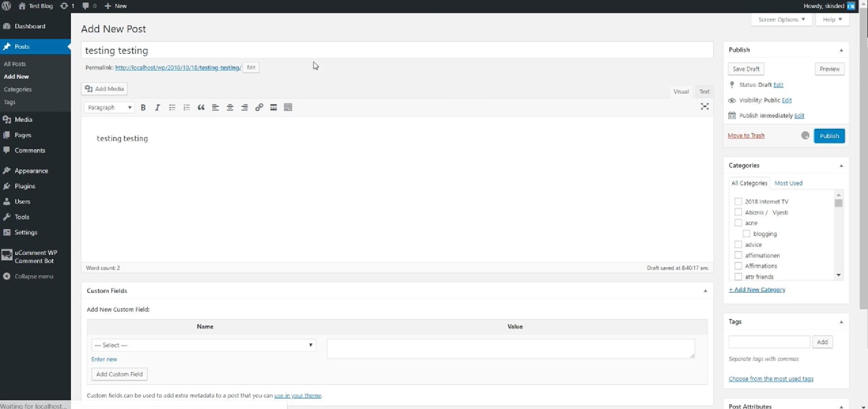
Task: Check the 2018 Internet TV category
Action: click(x=738, y=201)
